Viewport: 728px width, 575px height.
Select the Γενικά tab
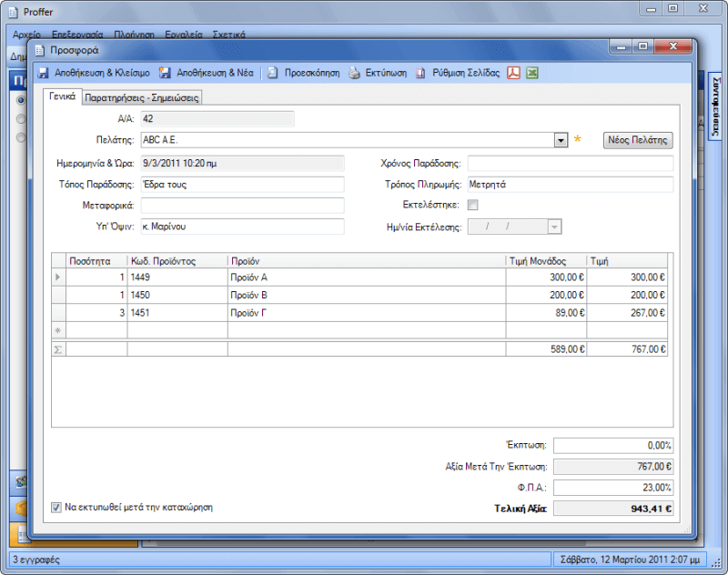point(62,96)
